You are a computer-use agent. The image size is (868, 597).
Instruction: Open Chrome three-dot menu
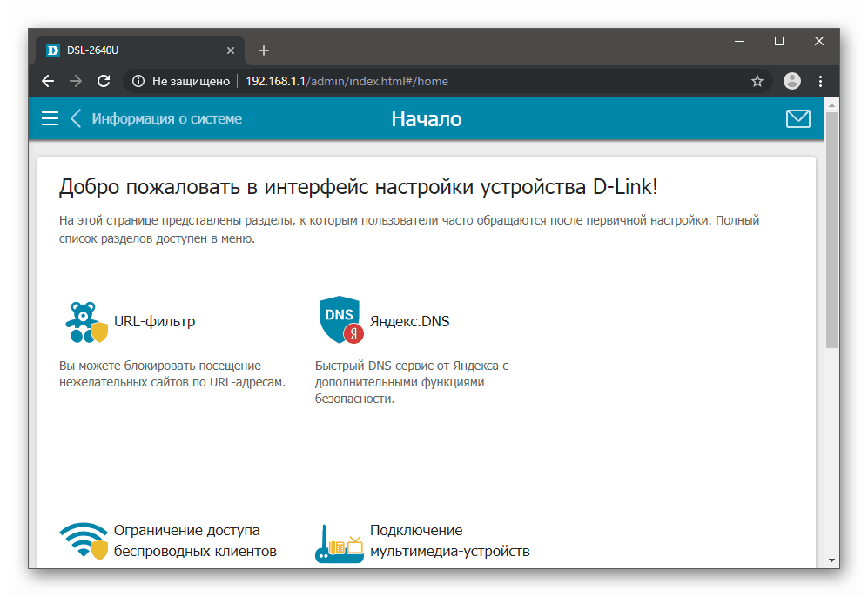pos(820,81)
